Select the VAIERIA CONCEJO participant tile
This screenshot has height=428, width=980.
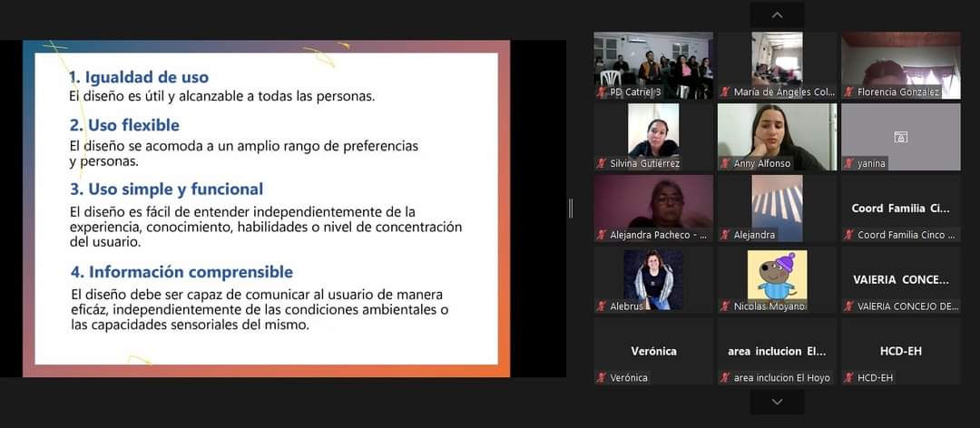point(900,280)
